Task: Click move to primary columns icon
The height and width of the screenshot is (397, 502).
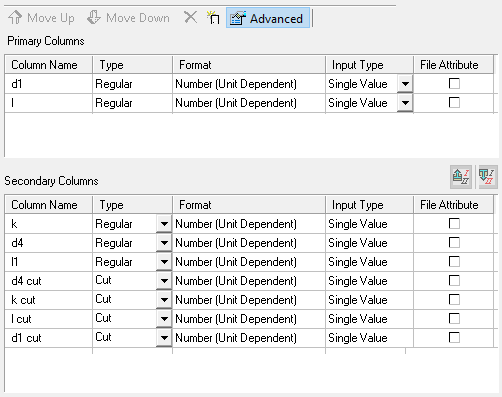Action: [x=461, y=177]
